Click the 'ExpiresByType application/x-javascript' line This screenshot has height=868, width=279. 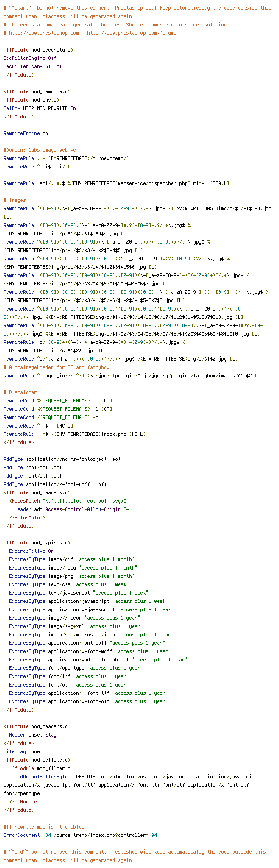click(91, 609)
